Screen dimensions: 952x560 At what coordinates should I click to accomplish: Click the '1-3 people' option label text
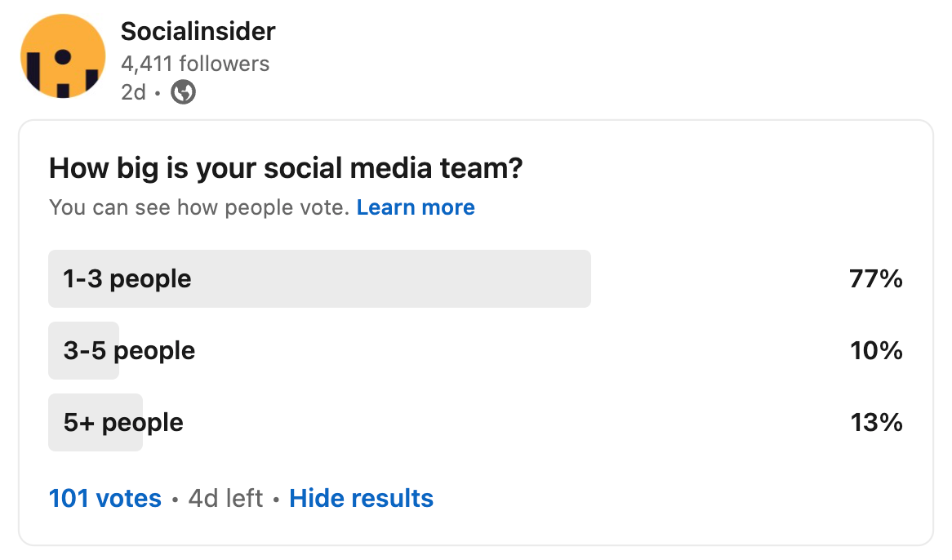(127, 279)
